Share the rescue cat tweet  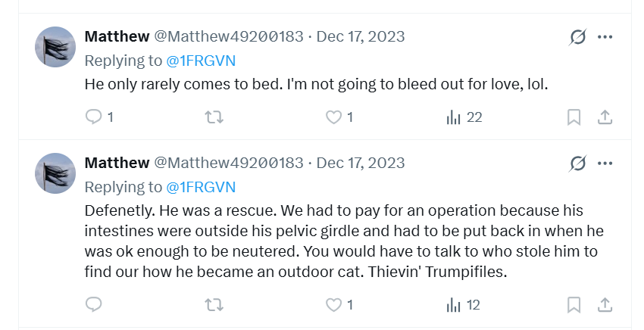pos(605,305)
